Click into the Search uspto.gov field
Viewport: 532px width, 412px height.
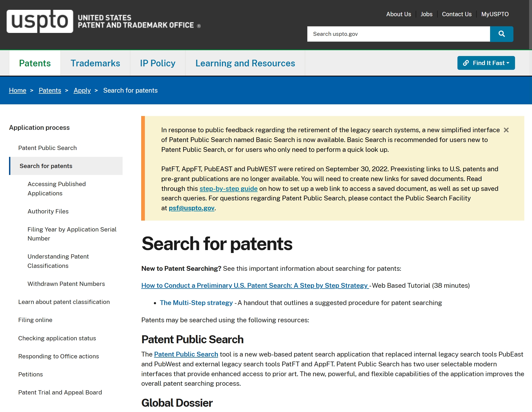[x=398, y=34]
